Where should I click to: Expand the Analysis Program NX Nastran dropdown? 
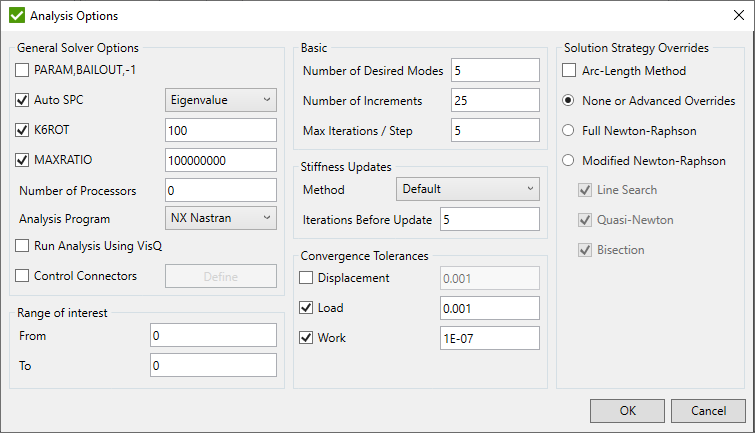point(220,217)
